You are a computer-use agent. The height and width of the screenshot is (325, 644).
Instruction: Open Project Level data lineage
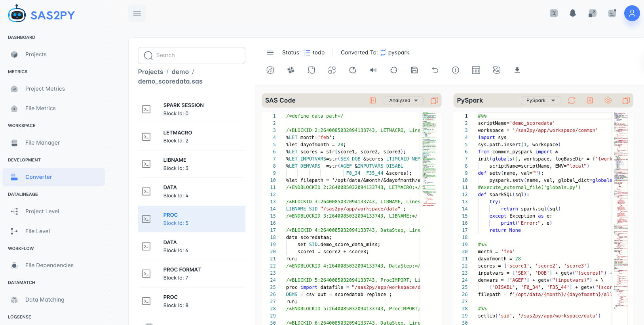(54, 211)
